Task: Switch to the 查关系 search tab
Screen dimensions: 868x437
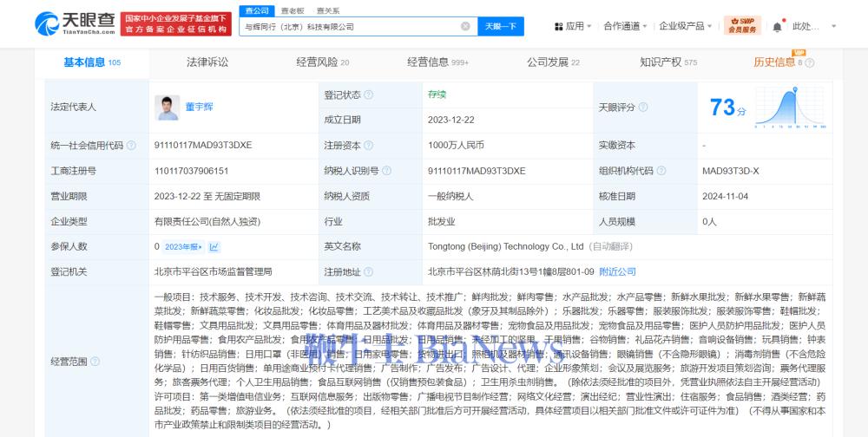Action: tap(328, 10)
